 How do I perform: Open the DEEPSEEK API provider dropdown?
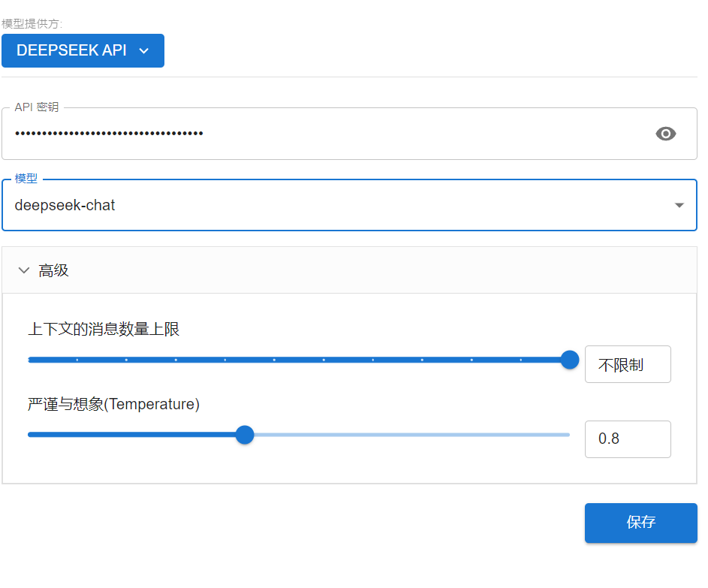point(83,50)
